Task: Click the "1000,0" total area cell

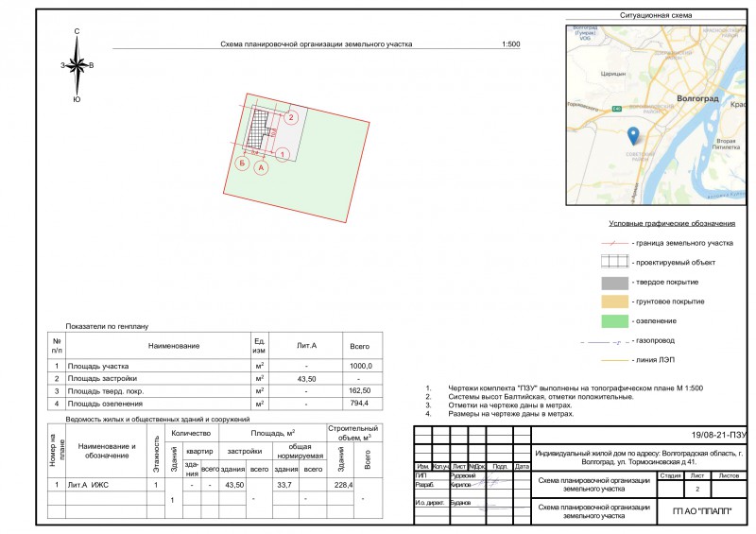Action: [x=361, y=366]
